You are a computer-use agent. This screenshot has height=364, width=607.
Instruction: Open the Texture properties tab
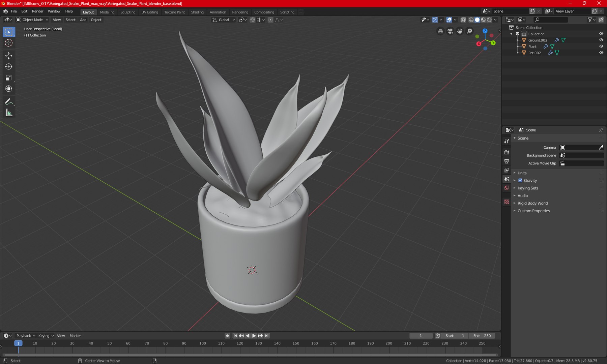(507, 202)
